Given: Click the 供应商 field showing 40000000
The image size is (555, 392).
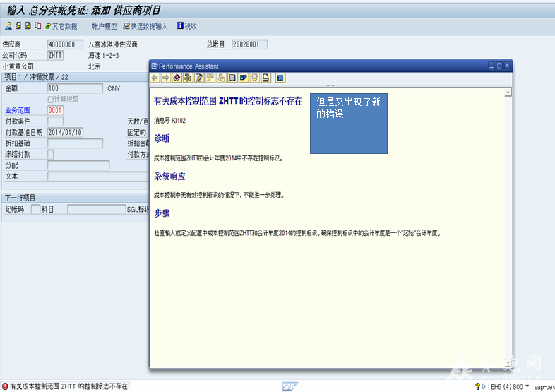Looking at the screenshot, I should [65, 44].
